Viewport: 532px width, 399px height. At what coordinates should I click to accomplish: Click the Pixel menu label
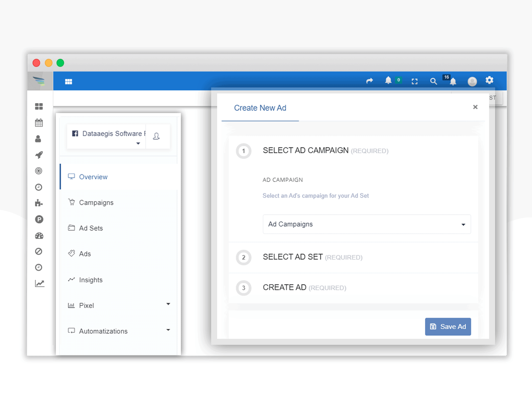[86, 306]
